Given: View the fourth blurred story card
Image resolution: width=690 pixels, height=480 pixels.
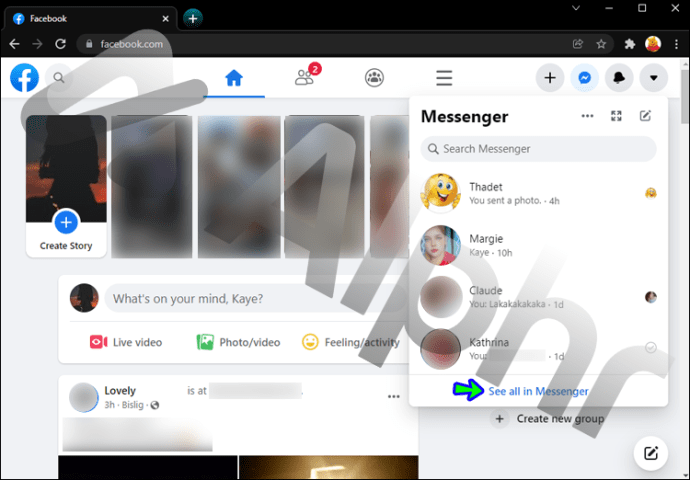Looking at the screenshot, I should click(325, 186).
